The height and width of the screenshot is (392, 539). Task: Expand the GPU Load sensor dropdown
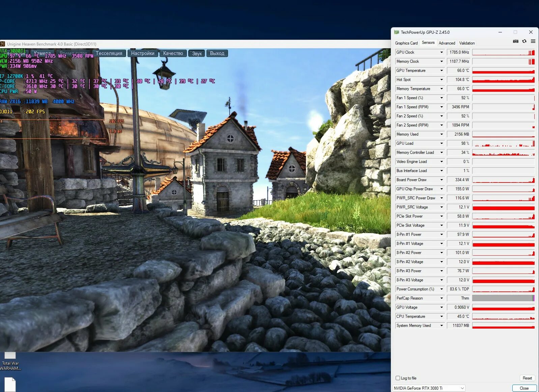click(442, 143)
